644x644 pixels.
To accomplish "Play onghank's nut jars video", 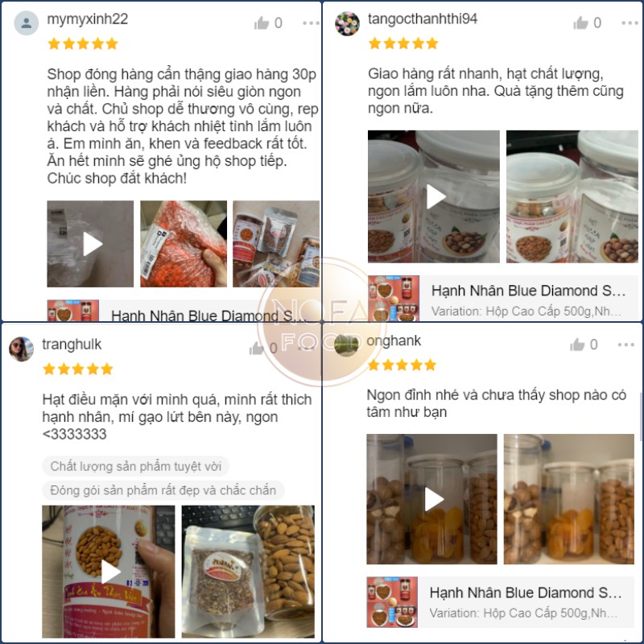I will pos(431,499).
